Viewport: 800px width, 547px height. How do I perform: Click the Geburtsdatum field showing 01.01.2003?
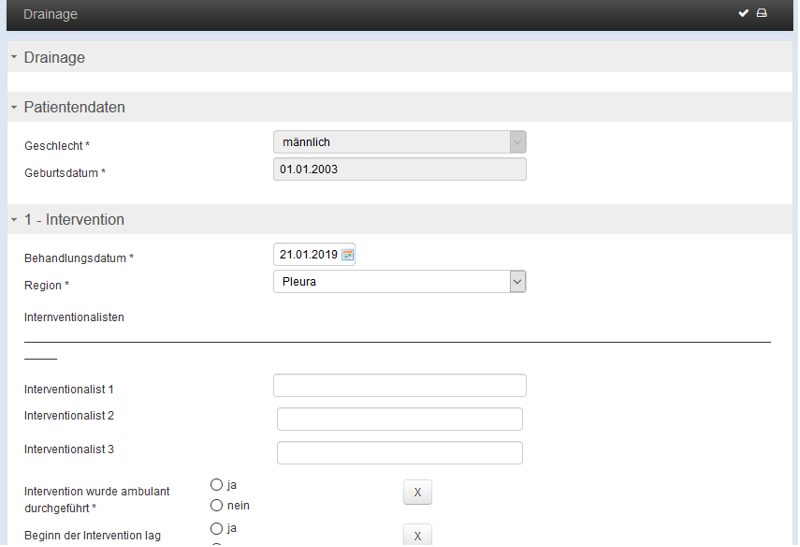399,169
